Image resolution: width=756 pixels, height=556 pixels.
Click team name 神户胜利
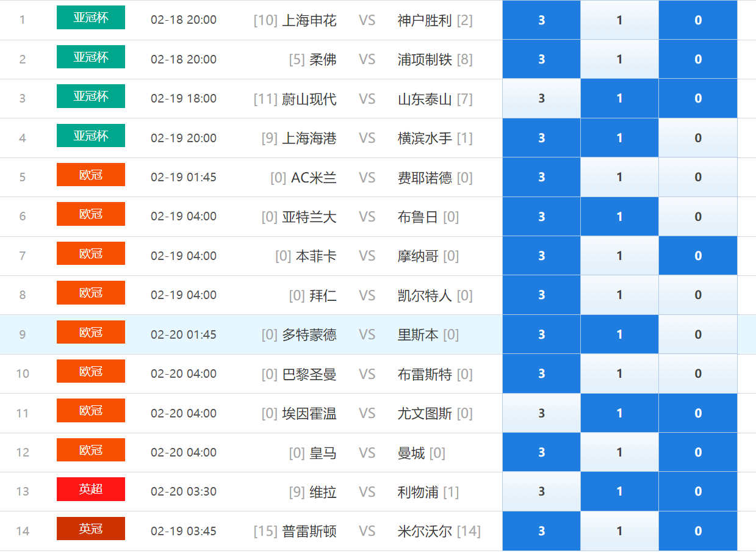[425, 20]
